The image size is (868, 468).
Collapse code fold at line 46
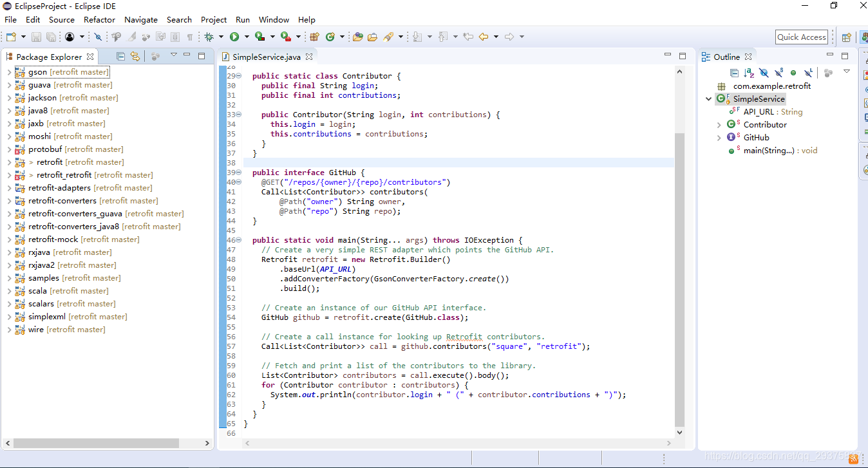click(239, 240)
